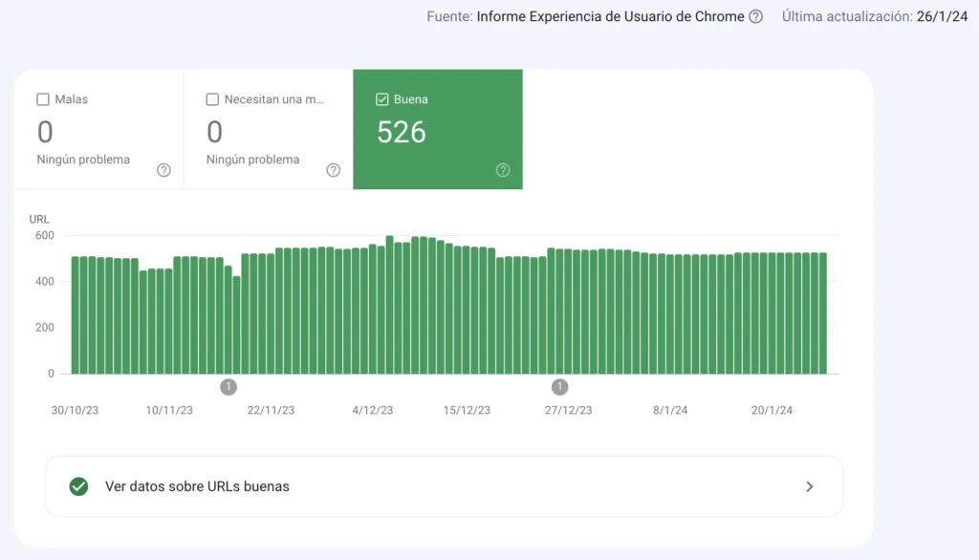Click the URL axis title
Screen dimensions: 979x560
pos(39,219)
